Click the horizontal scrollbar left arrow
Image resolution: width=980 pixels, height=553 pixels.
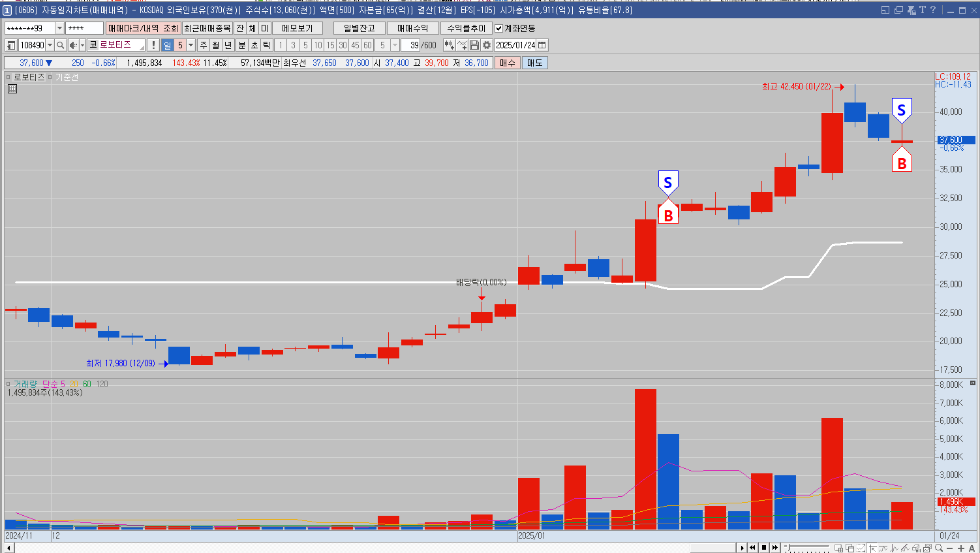(9, 548)
